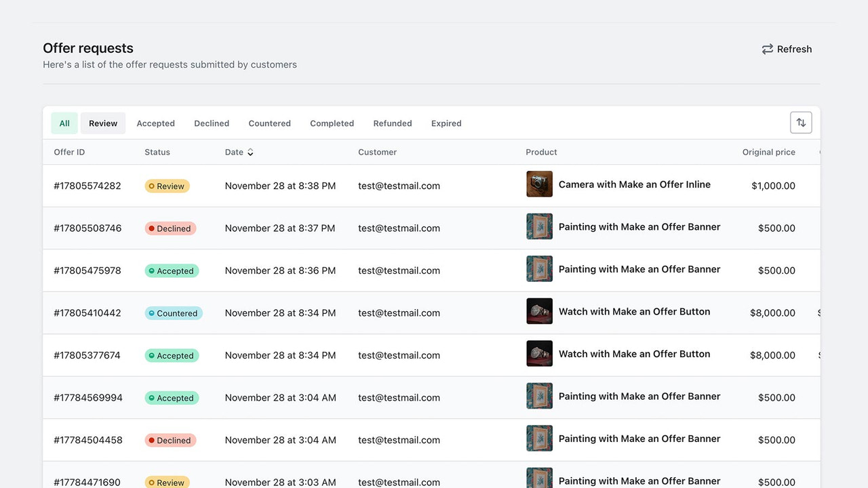The width and height of the screenshot is (868, 488).
Task: Switch to the Accepted tab
Action: (155, 123)
